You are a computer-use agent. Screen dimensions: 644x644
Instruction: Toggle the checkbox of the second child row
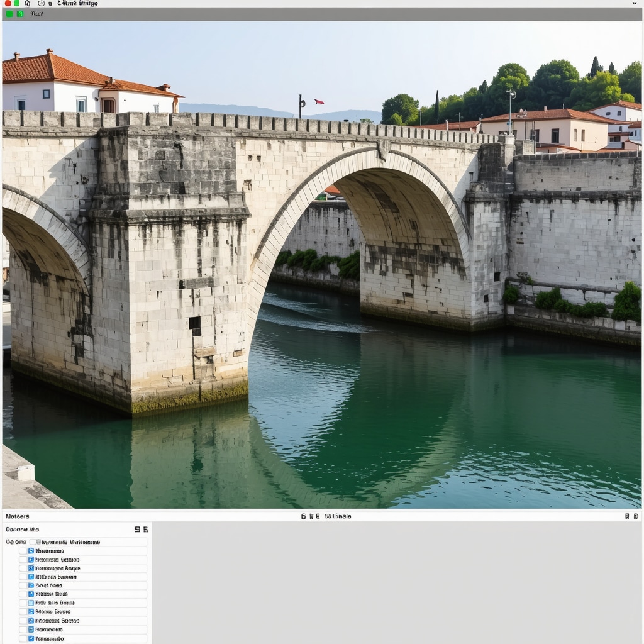[23, 559]
